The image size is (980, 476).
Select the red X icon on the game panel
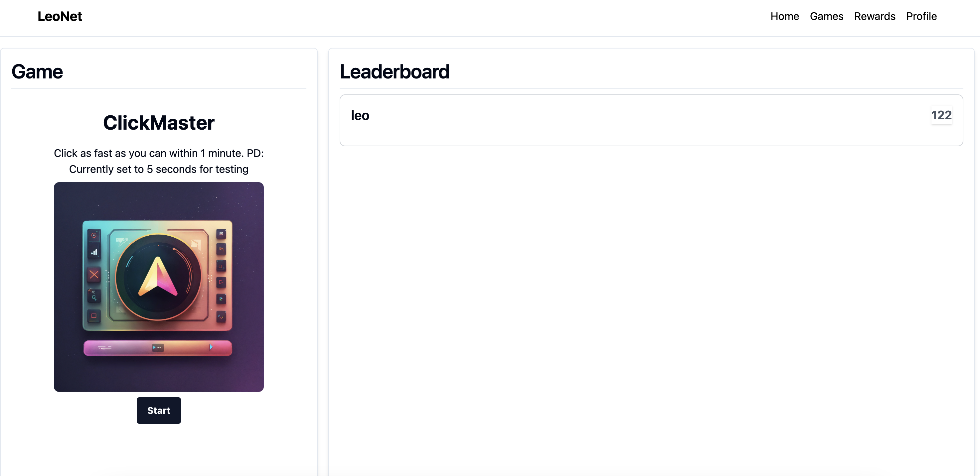tap(94, 275)
